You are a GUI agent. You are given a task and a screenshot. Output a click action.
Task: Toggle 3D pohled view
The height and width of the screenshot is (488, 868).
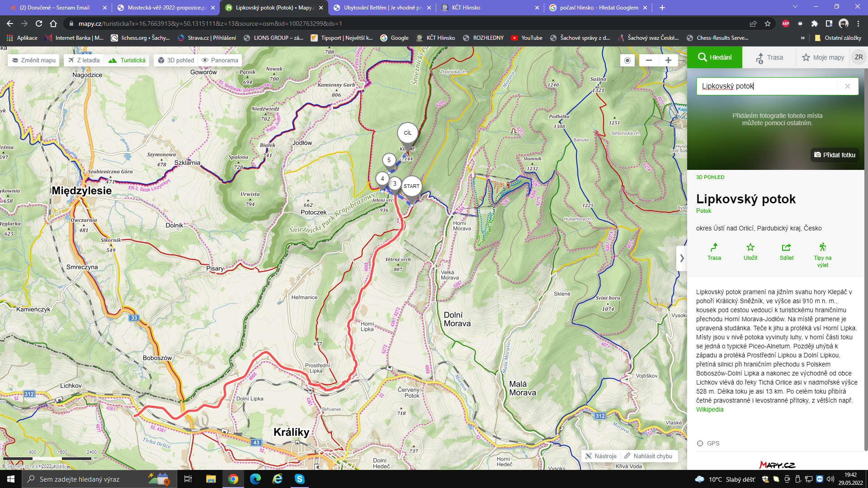coord(176,61)
